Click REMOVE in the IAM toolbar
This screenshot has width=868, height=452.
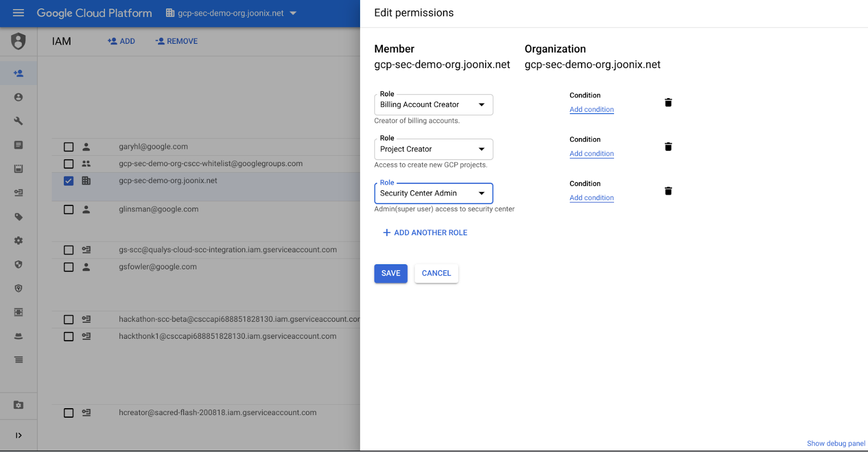pos(176,41)
